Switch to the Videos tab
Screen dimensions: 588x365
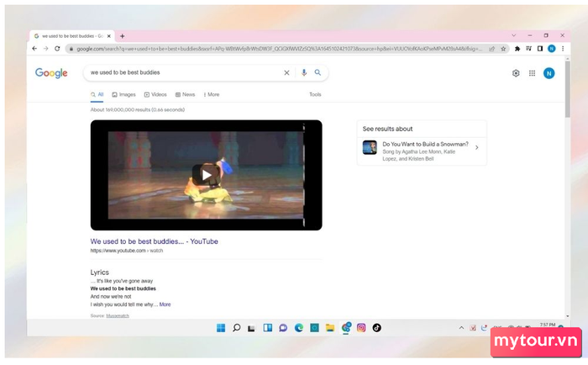pyautogui.click(x=155, y=95)
